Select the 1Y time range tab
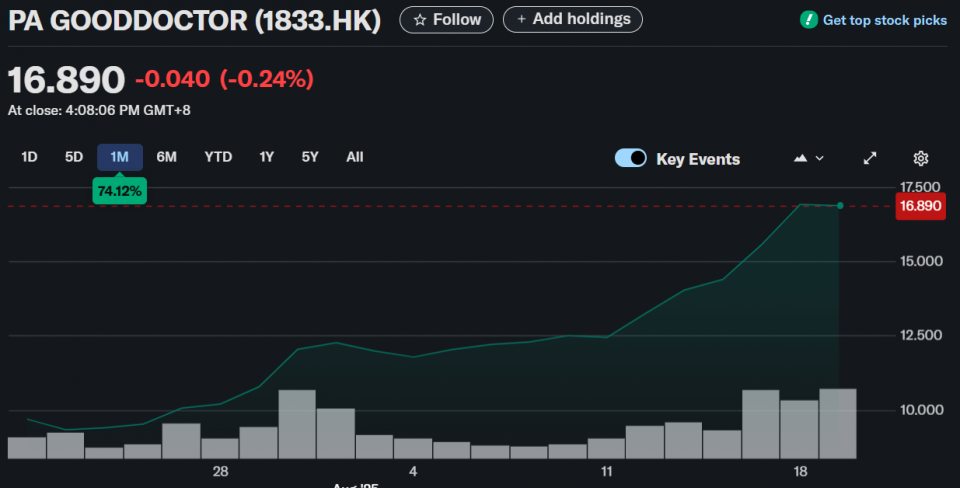The width and height of the screenshot is (960, 488). [x=266, y=157]
